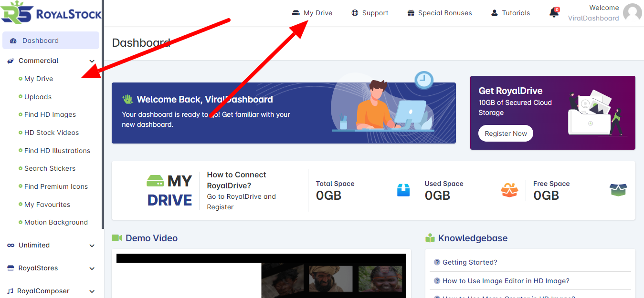
Task: Click the Commercial section label
Action: click(39, 61)
